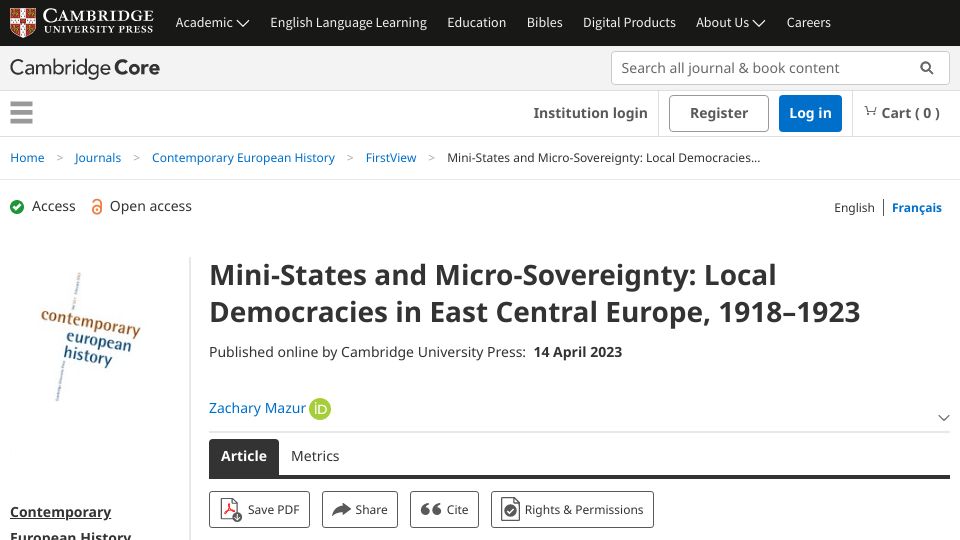Click the Open access label
This screenshot has height=540, width=960.
point(151,206)
